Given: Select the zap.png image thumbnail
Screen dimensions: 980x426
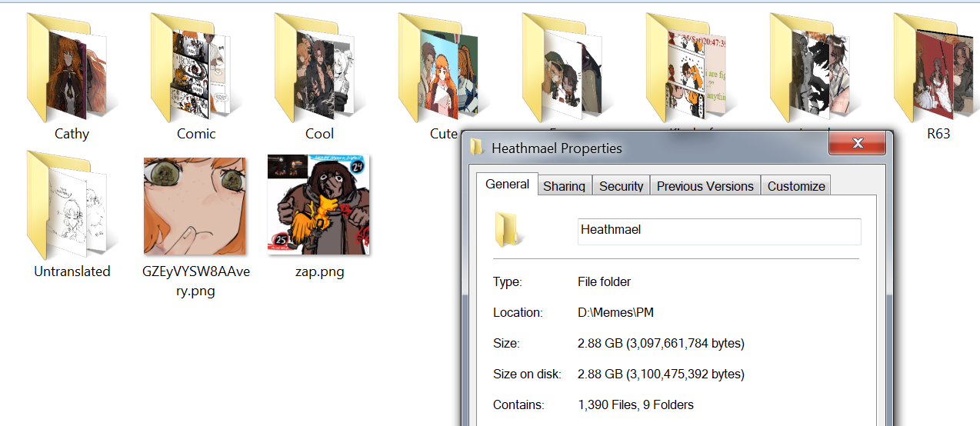Looking at the screenshot, I should (319, 205).
